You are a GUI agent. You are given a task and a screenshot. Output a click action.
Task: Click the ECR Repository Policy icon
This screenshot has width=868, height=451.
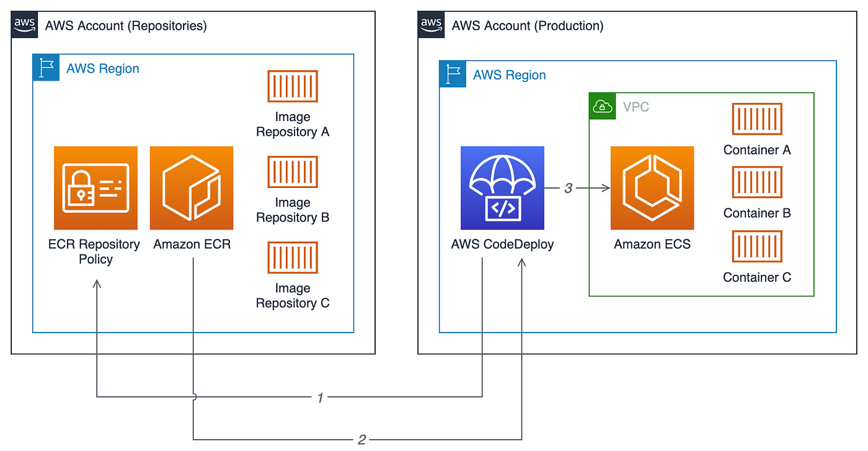95,188
